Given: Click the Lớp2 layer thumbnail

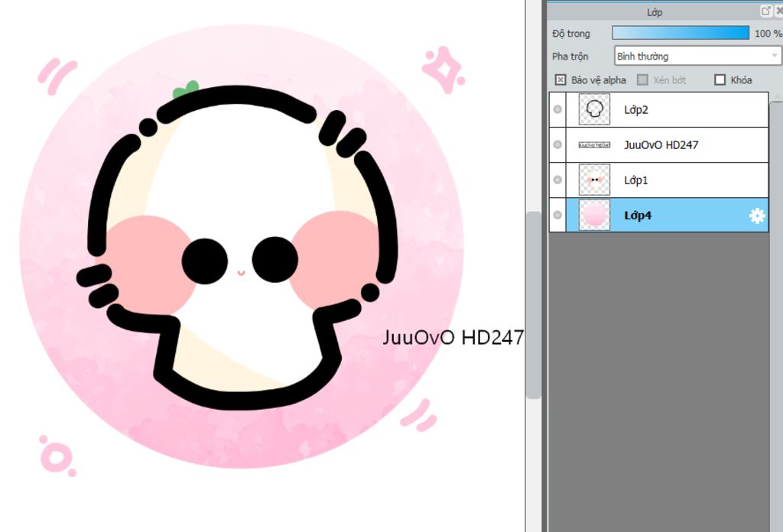Looking at the screenshot, I should 594,109.
